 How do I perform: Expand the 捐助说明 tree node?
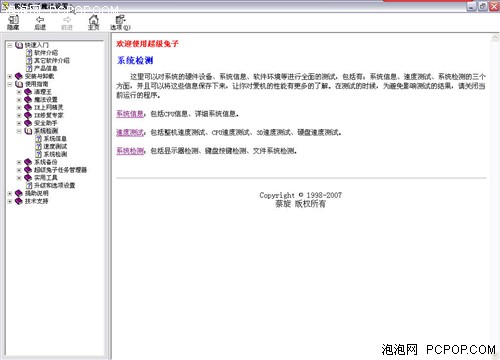pyautogui.click(x=10, y=193)
